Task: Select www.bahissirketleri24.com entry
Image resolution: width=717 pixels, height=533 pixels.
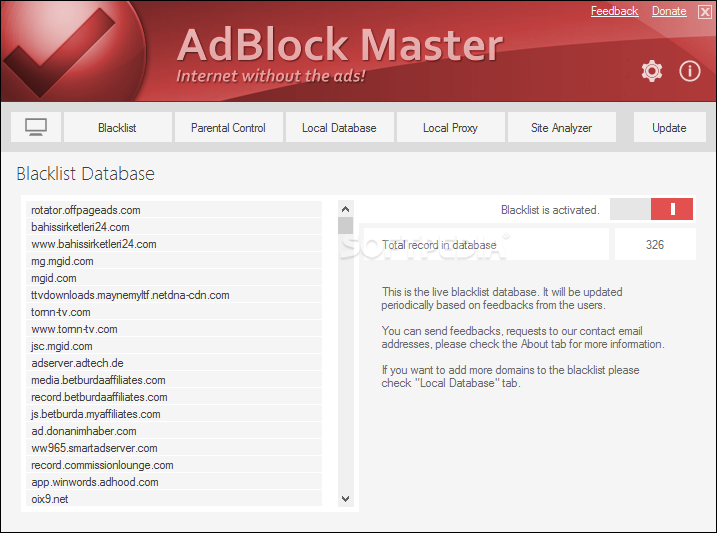Action: [174, 244]
